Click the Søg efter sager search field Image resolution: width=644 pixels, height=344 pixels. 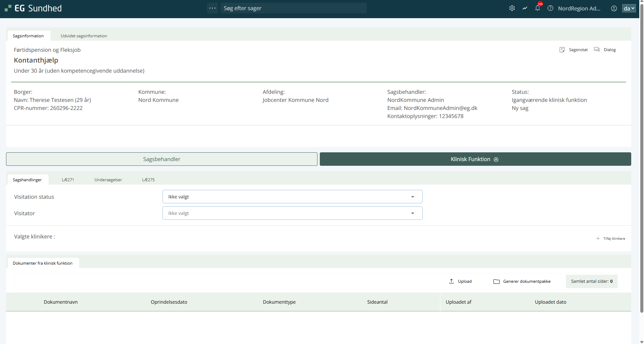(x=293, y=8)
